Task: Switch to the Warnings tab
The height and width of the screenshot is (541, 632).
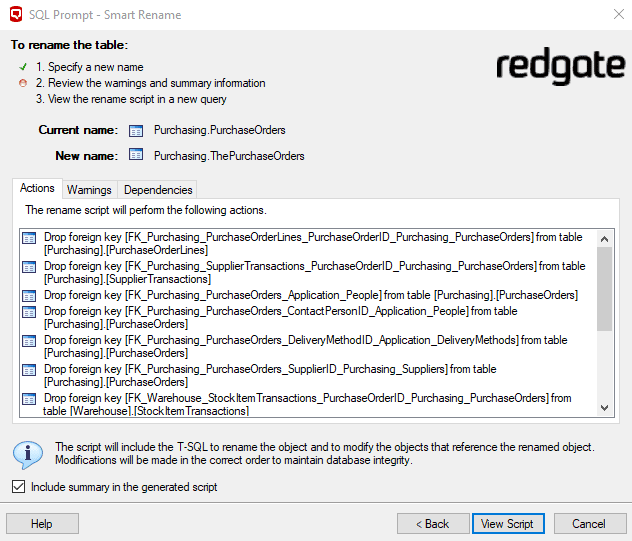Action: point(89,189)
